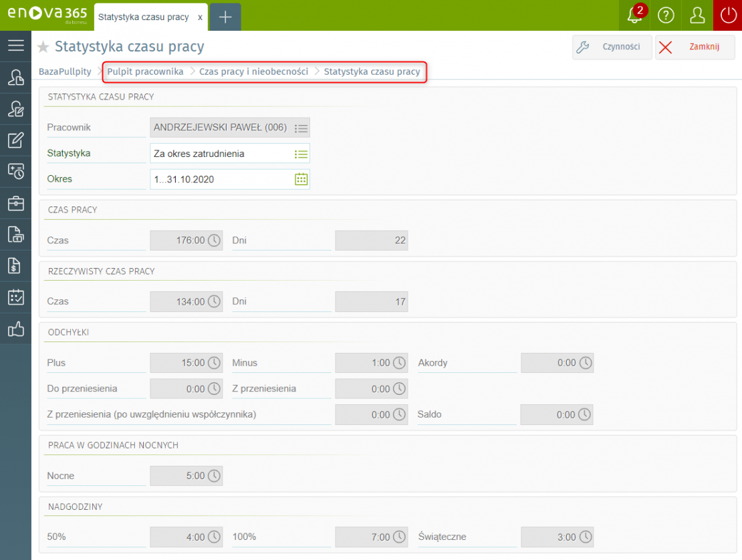
Task: Open the Pracownik selection list
Action: [x=301, y=128]
